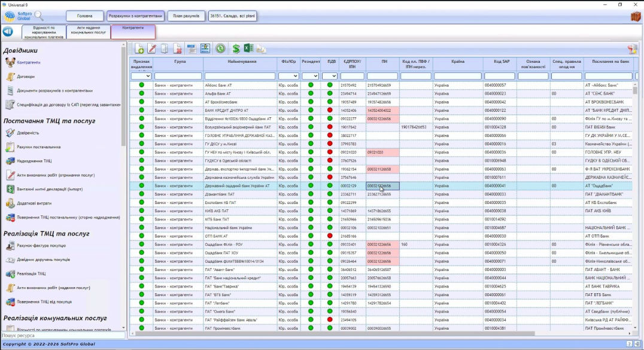Click the rightmost status bar icon
The height and width of the screenshot is (350, 644).
[637, 344]
